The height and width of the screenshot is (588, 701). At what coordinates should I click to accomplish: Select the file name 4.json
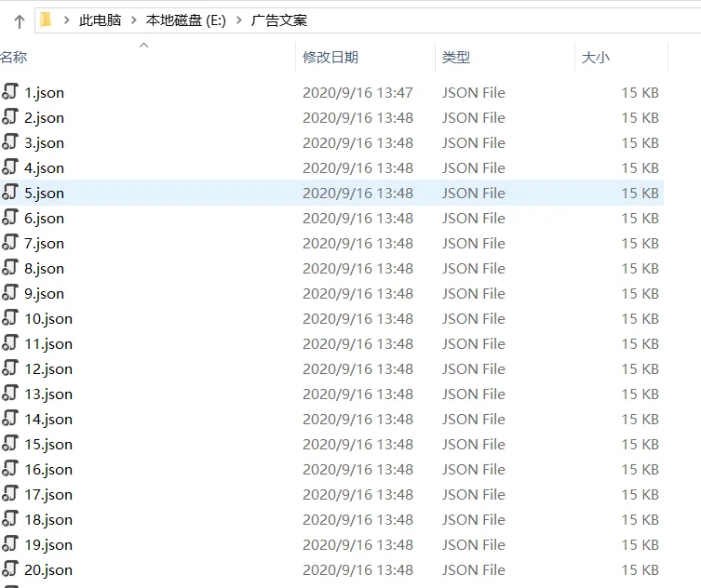45,168
